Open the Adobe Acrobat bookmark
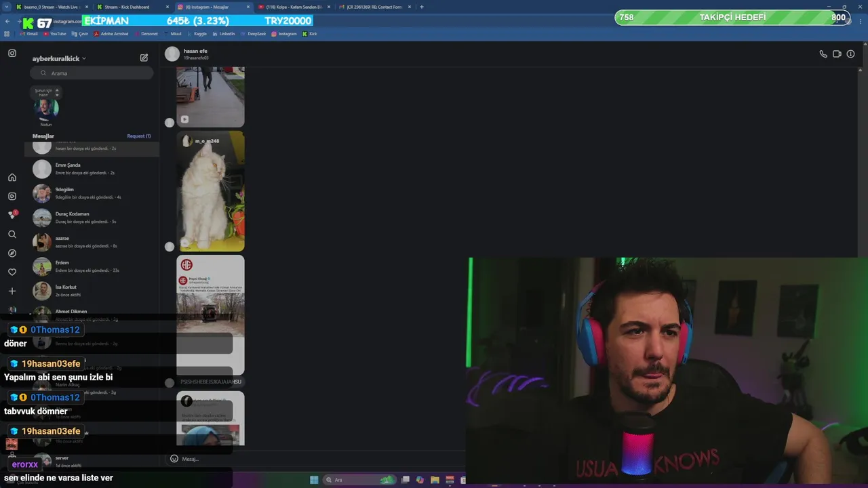The image size is (868, 488). [x=111, y=34]
